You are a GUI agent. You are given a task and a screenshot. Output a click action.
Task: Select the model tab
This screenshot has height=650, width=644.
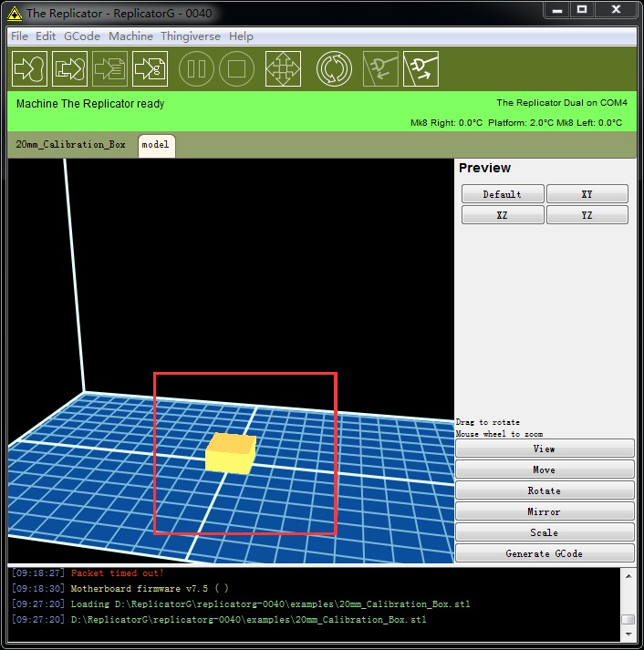point(156,146)
